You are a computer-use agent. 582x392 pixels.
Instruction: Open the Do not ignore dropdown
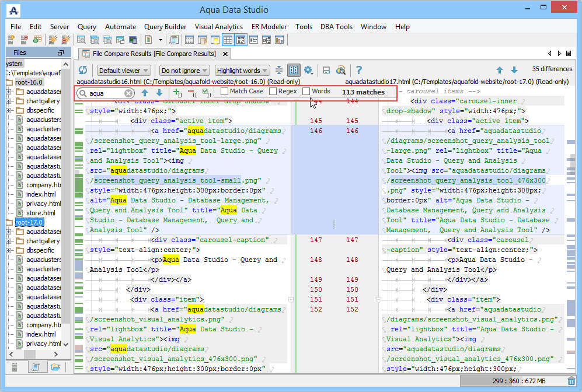click(184, 71)
